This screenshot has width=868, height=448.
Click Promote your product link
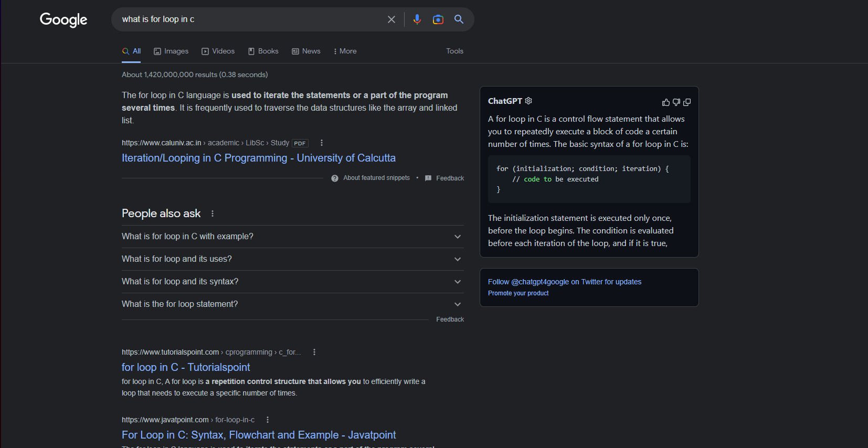518,293
